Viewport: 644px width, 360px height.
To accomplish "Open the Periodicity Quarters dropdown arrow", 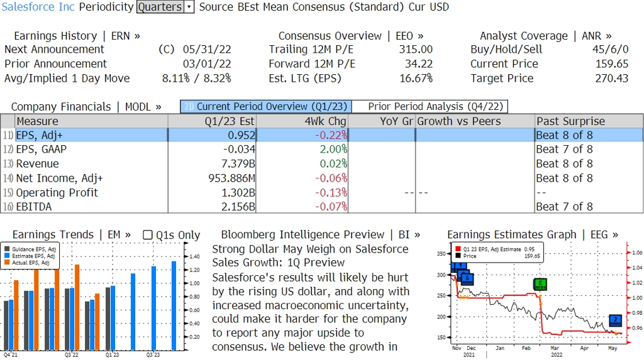I will (x=189, y=7).
